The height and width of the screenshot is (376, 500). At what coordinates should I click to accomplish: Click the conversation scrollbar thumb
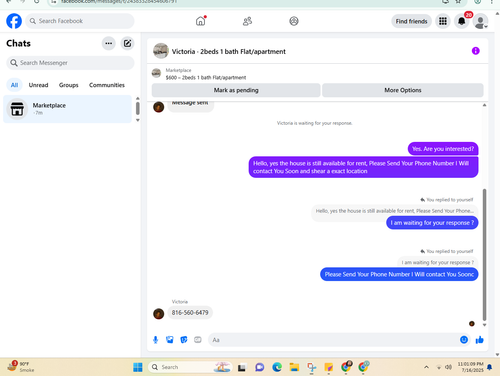click(x=484, y=255)
